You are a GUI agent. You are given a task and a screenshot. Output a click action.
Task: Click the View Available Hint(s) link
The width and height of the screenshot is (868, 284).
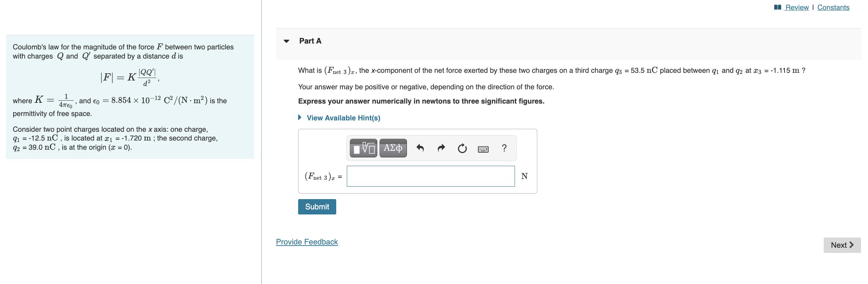(x=343, y=117)
